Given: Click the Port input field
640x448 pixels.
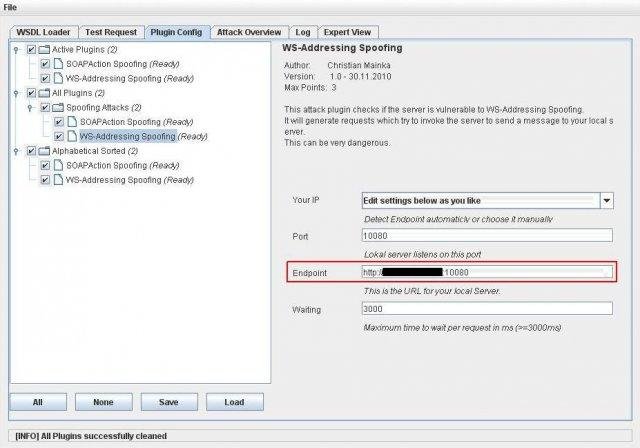Looking at the screenshot, I should coord(487,235).
